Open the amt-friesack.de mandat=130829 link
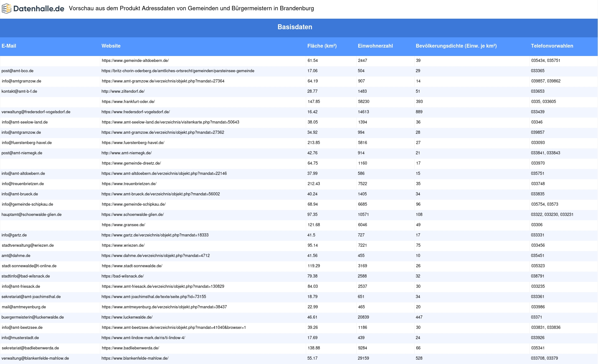The width and height of the screenshot is (598, 364). coord(163,287)
